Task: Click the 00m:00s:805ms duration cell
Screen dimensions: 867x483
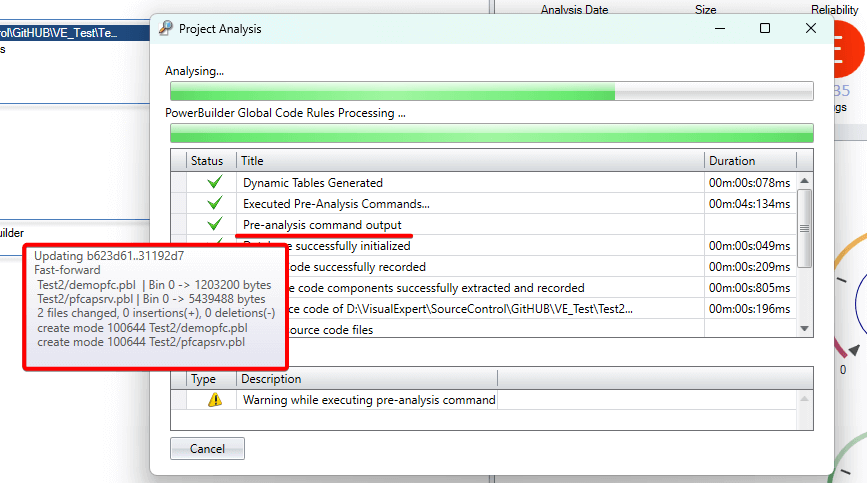Action: coord(750,287)
